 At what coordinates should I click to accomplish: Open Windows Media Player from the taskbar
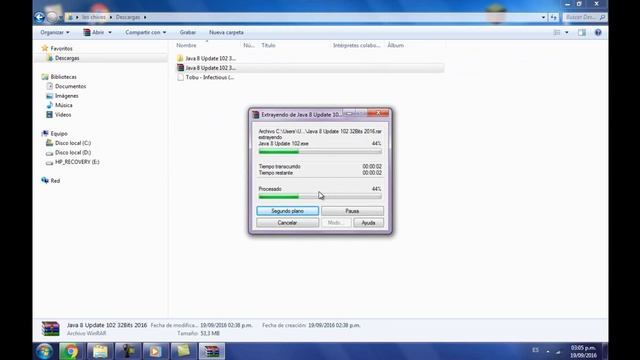[x=155, y=351]
